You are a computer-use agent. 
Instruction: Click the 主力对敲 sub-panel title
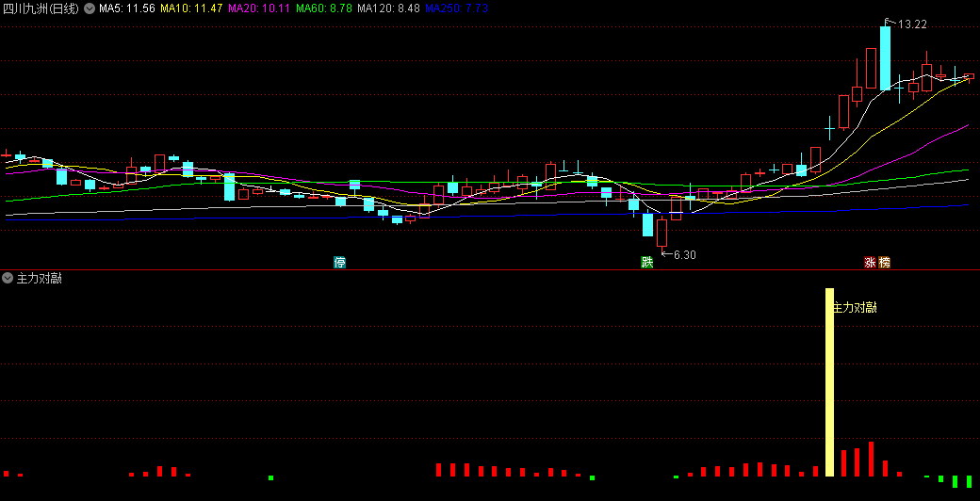click(39, 279)
